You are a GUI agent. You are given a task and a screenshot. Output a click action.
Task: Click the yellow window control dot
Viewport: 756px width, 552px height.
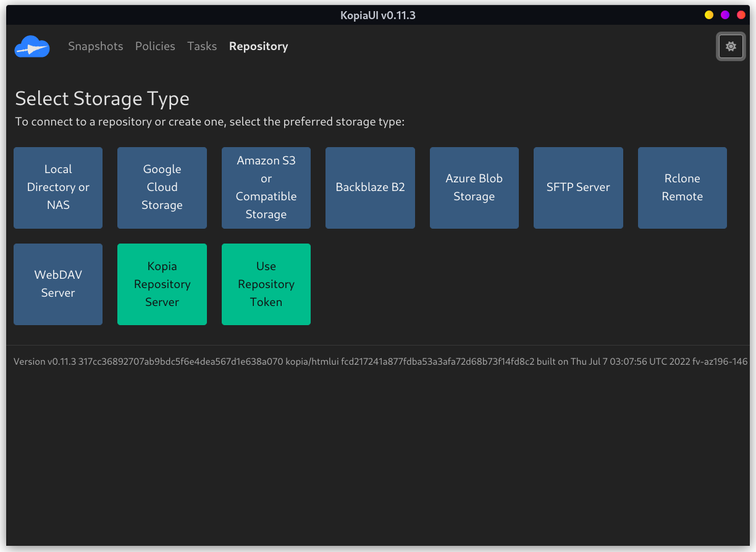point(709,15)
